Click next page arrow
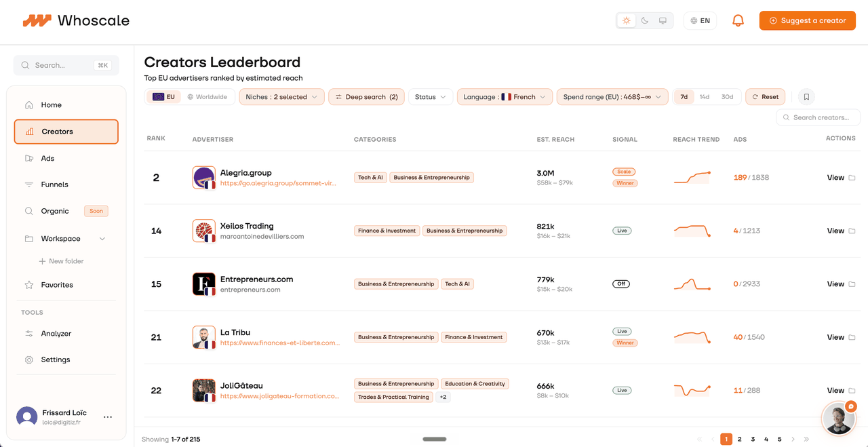 (x=793, y=440)
